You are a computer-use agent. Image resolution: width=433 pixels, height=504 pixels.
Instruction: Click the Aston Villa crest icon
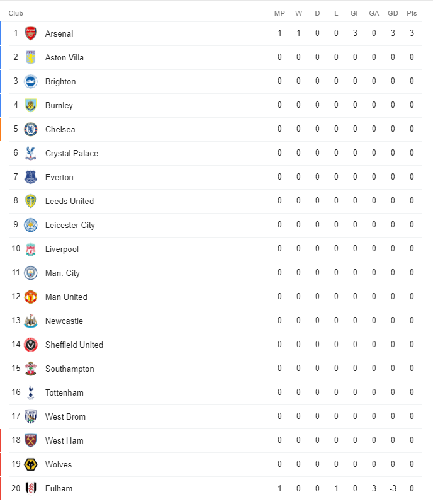tap(30, 57)
